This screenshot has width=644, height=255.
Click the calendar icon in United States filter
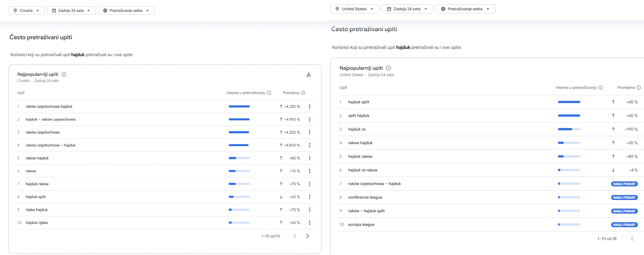click(x=389, y=9)
